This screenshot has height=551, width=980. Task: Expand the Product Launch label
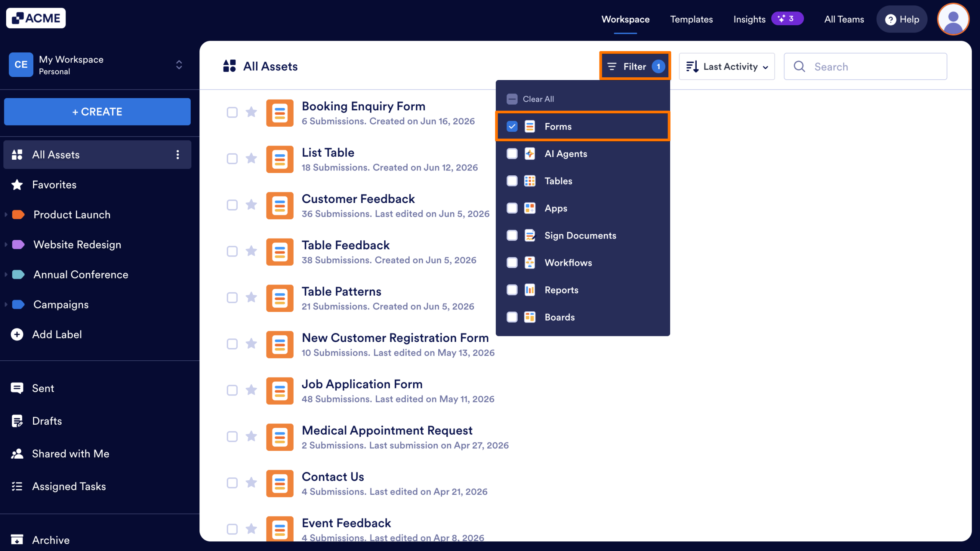pyautogui.click(x=6, y=215)
